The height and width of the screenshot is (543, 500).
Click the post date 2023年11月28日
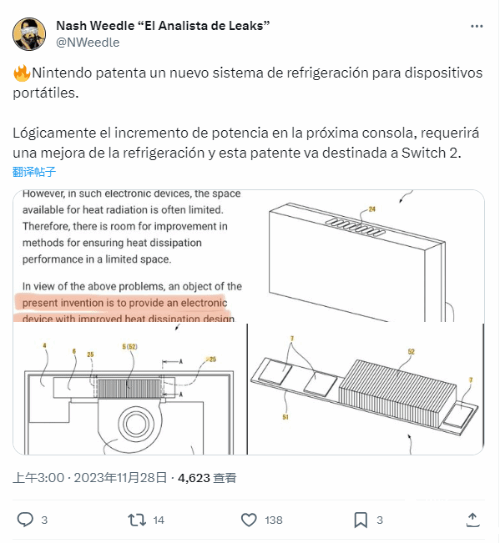(x=120, y=478)
